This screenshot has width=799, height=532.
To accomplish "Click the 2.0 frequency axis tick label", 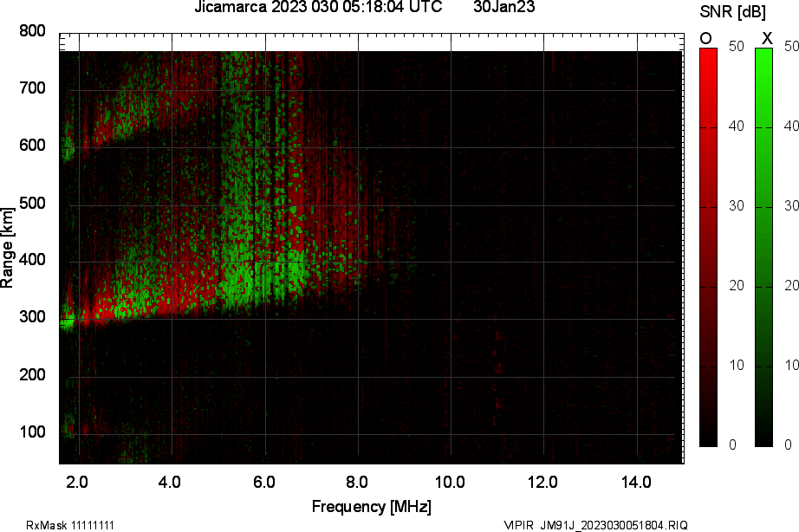I will [77, 482].
